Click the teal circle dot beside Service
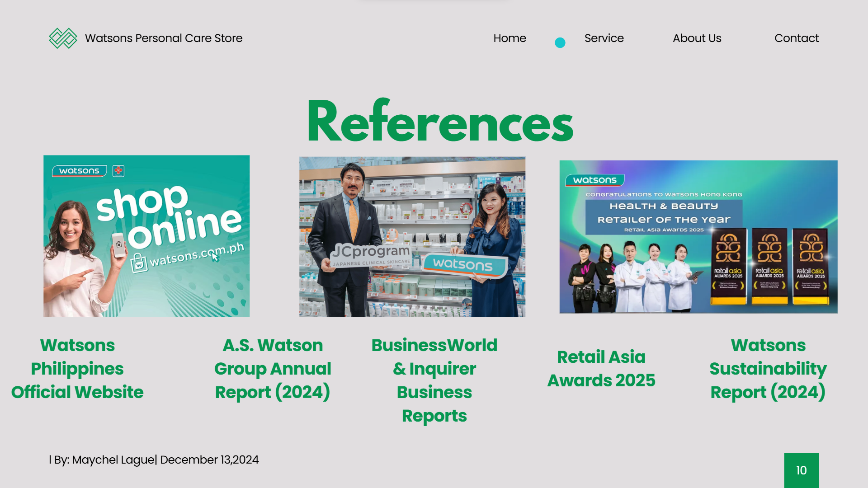This screenshot has width=868, height=488. 560,42
